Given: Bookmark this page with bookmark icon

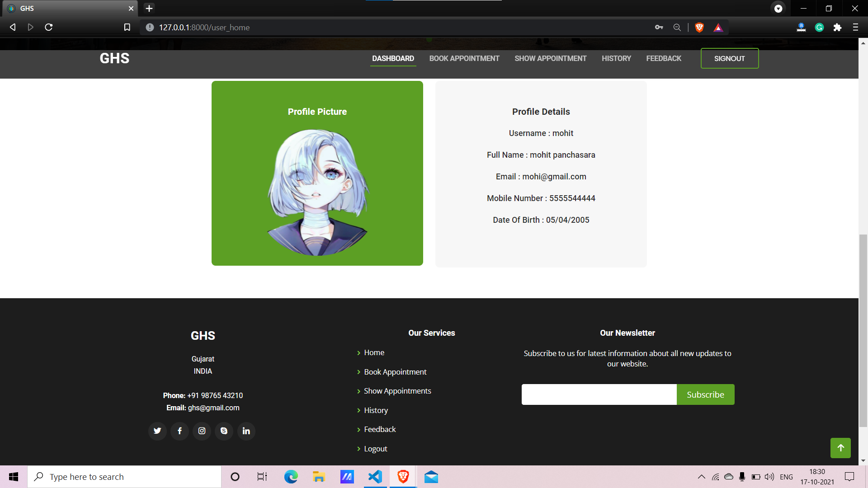Looking at the screenshot, I should (127, 28).
